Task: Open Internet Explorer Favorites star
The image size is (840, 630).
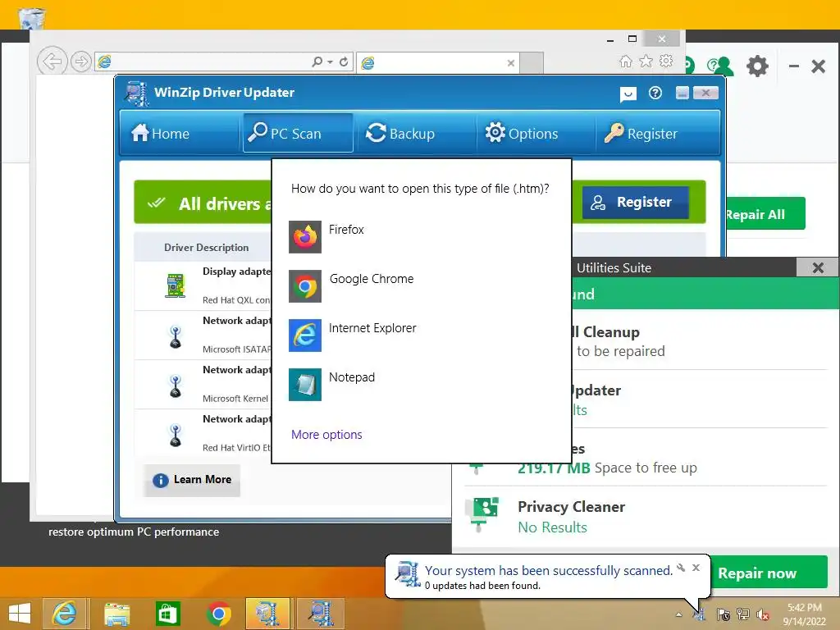Action: (x=646, y=61)
